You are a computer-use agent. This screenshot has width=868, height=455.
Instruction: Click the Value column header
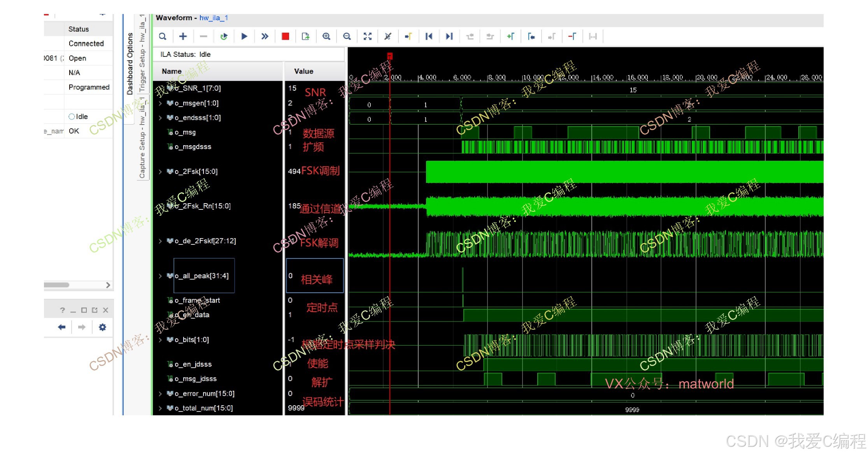[303, 71]
